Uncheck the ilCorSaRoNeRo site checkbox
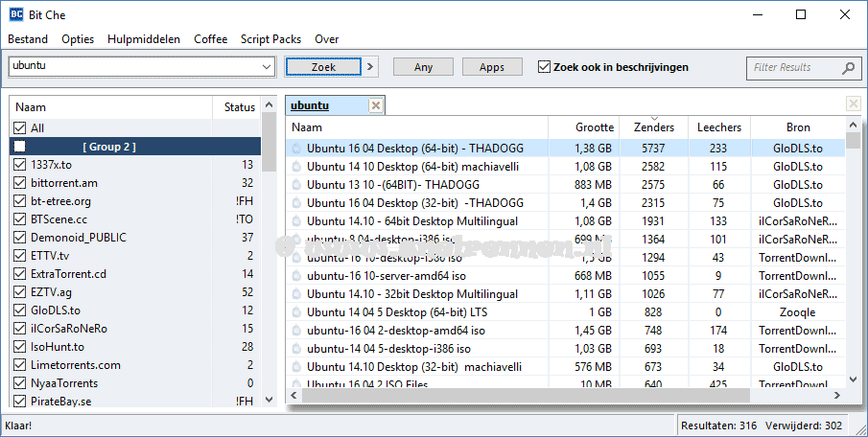This screenshot has width=868, height=437. (20, 329)
